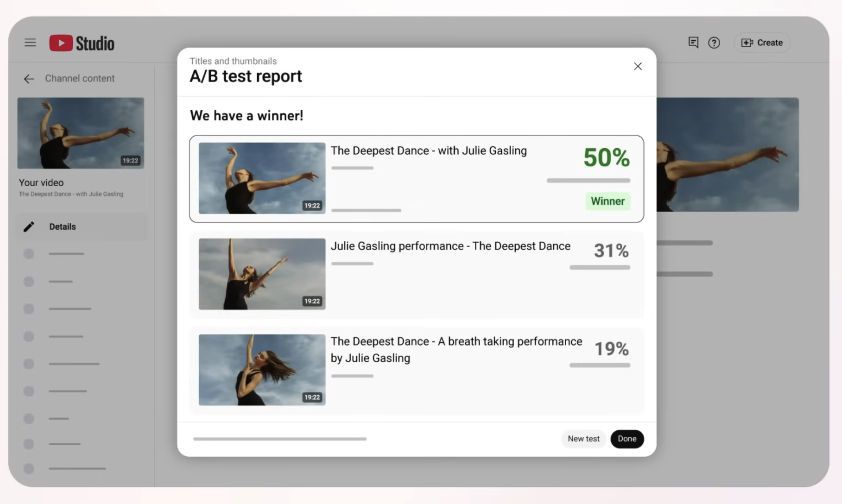Click the 31% Julie Gasling performance thumbnail
Screen dimensions: 842x504
click(x=262, y=274)
